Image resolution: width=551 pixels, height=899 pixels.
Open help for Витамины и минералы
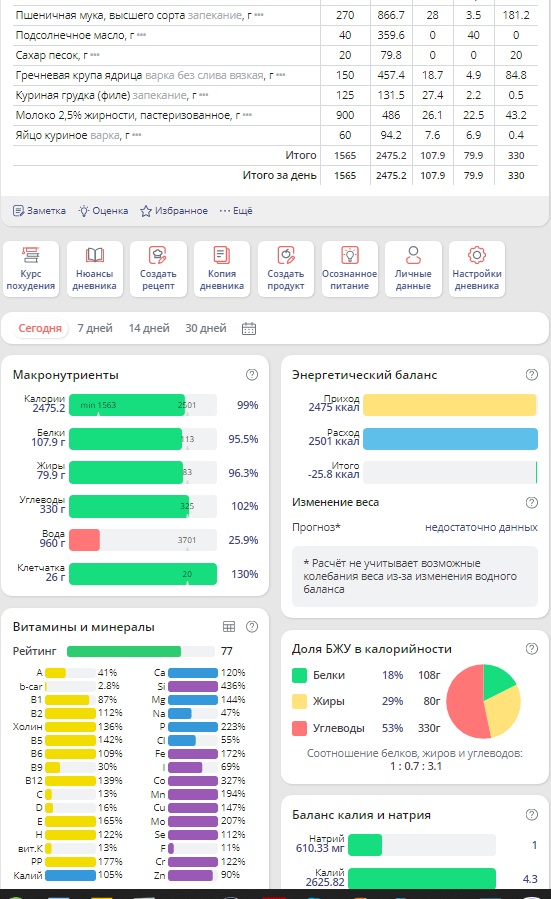[x=252, y=627]
